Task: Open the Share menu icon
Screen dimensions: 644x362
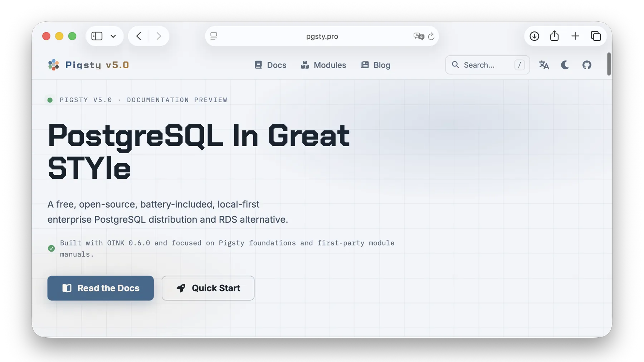Action: click(554, 36)
